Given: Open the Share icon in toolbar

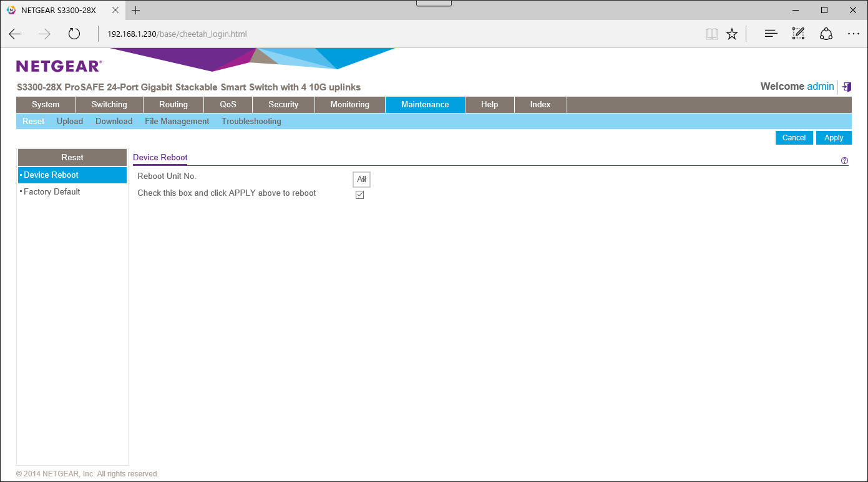Looking at the screenshot, I should 826,34.
